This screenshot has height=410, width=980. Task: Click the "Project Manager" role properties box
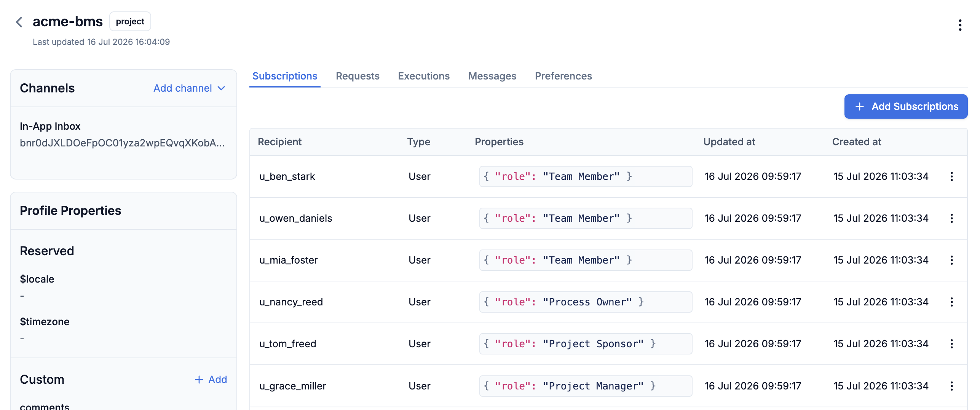coord(586,386)
